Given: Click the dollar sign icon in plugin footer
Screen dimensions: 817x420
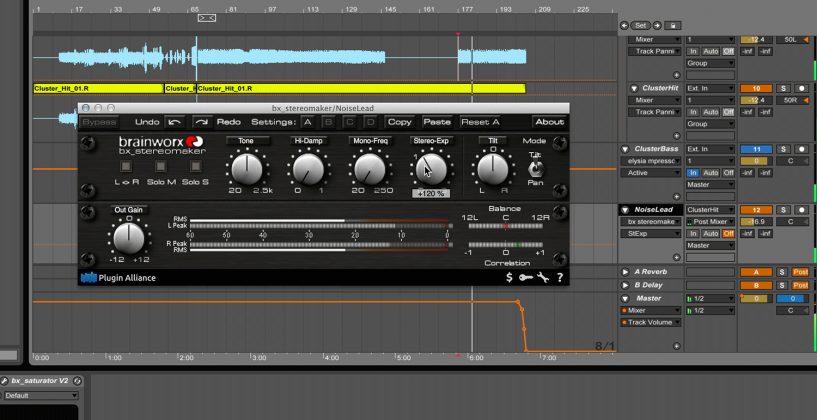Looking at the screenshot, I should point(510,278).
